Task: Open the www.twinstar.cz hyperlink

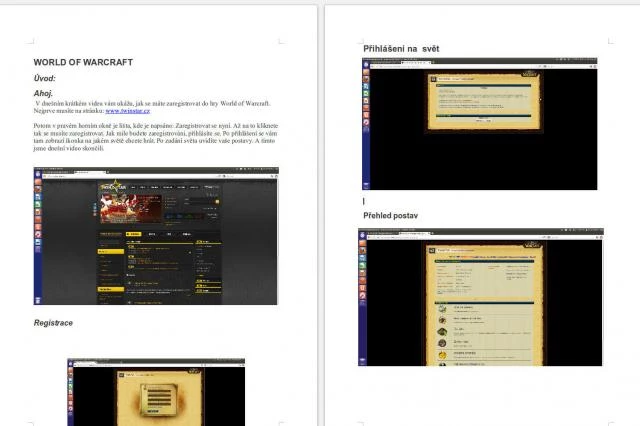Action: (x=127, y=111)
